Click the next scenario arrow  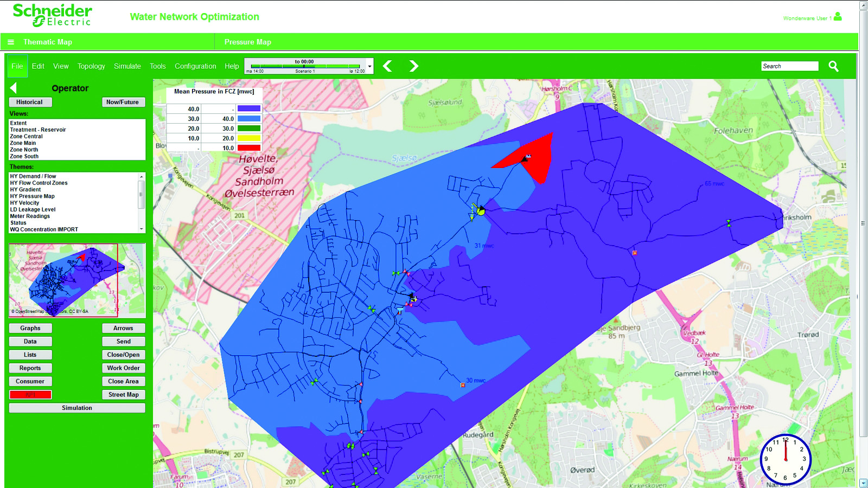click(x=413, y=66)
